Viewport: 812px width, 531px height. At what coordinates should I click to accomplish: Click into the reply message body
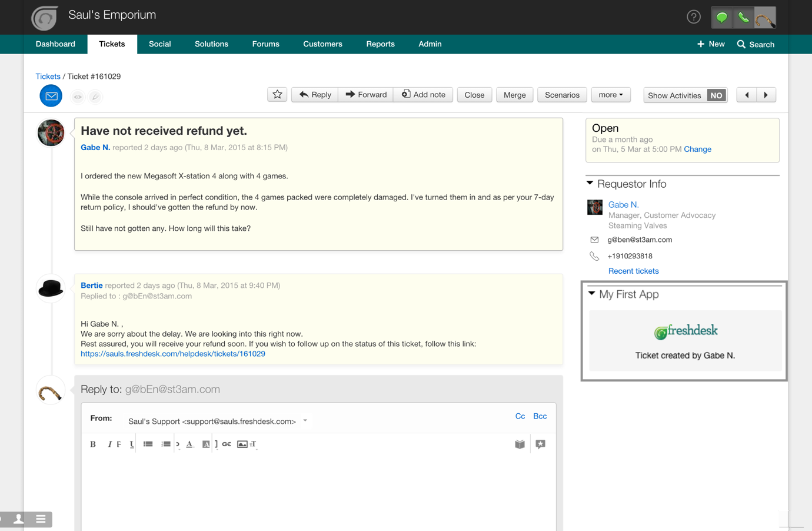pyautogui.click(x=318, y=493)
